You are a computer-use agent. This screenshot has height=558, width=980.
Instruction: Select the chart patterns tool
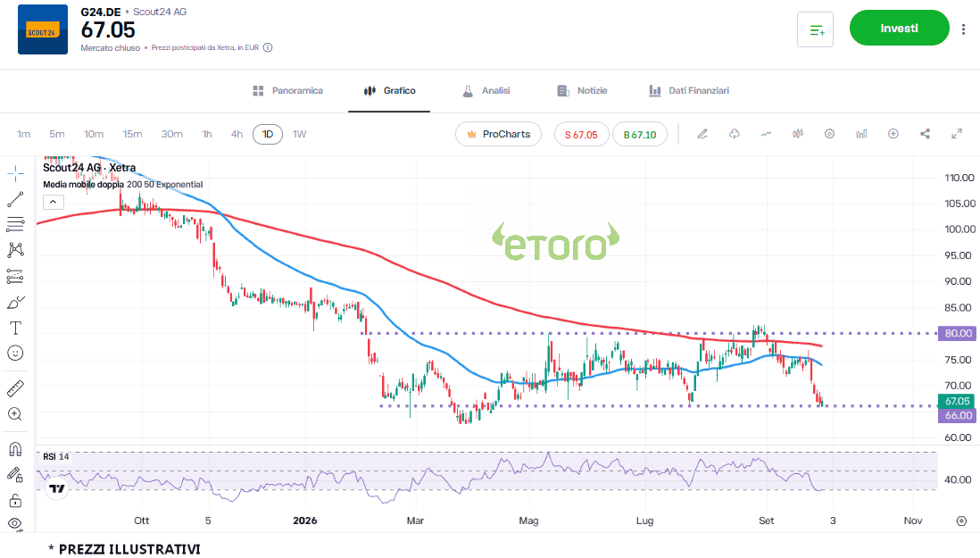(16, 250)
